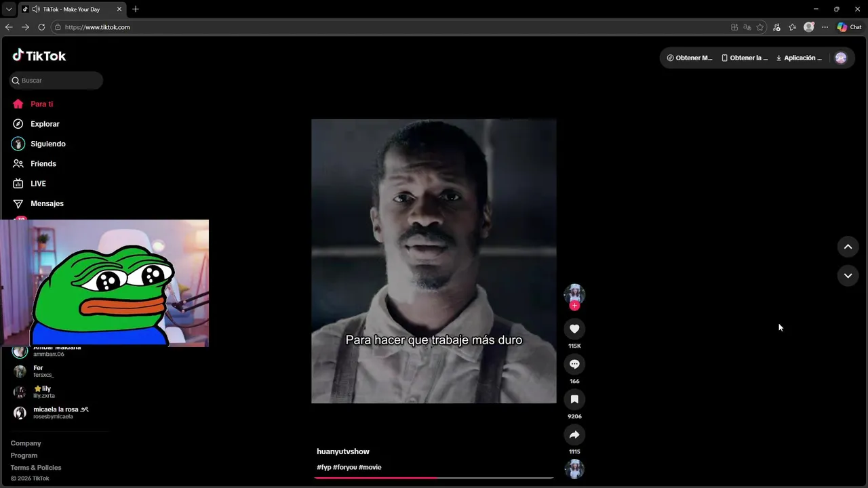
Task: Click the video player to pause
Action: [x=434, y=261]
